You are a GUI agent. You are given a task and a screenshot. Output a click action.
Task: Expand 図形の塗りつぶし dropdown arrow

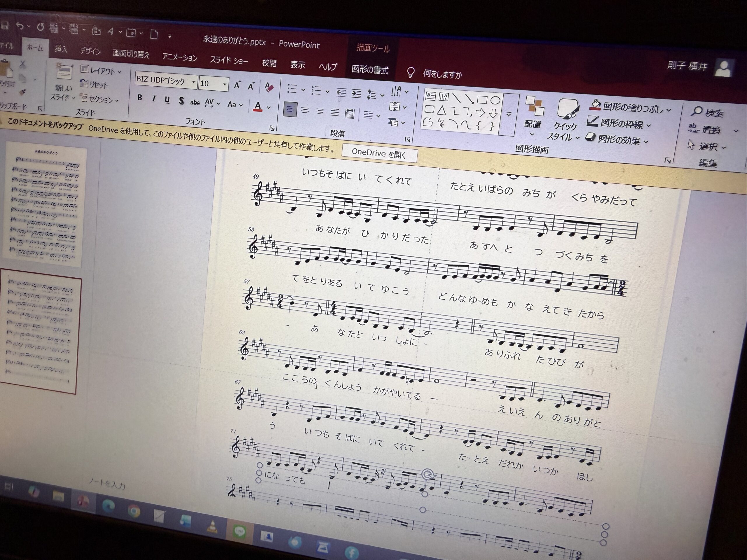[668, 110]
